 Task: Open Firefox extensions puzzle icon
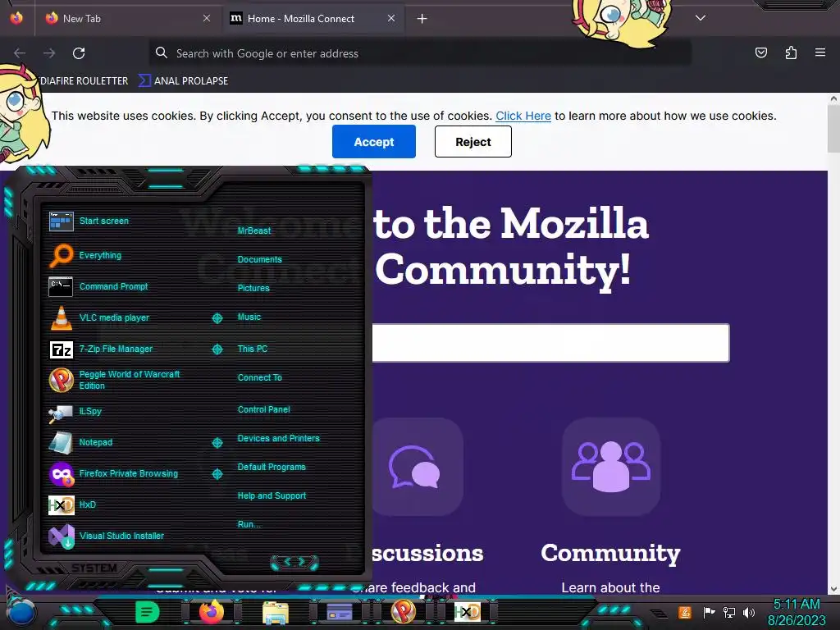tap(791, 52)
